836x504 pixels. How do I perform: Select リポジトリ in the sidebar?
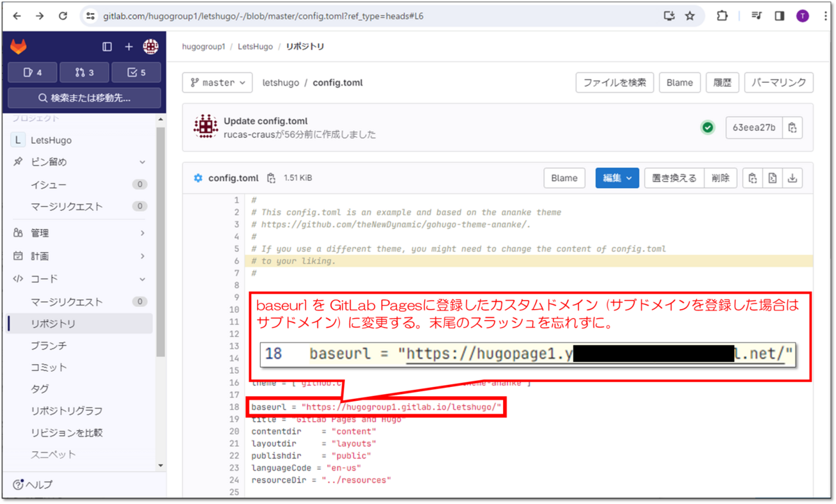80,324
